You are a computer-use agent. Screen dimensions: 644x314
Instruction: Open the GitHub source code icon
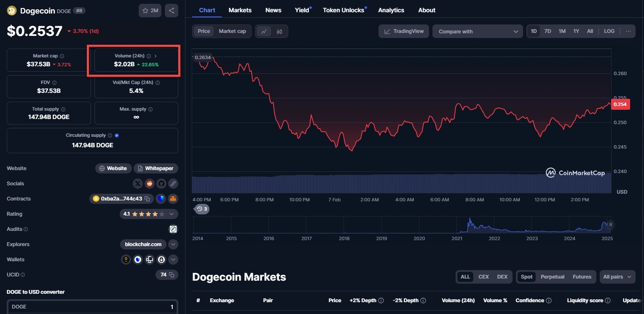pos(161,184)
